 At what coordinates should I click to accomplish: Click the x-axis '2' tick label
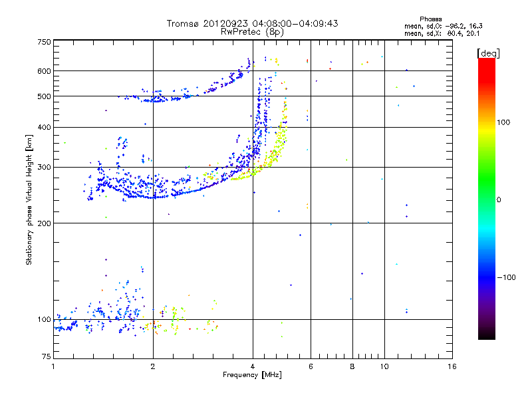tap(153, 366)
